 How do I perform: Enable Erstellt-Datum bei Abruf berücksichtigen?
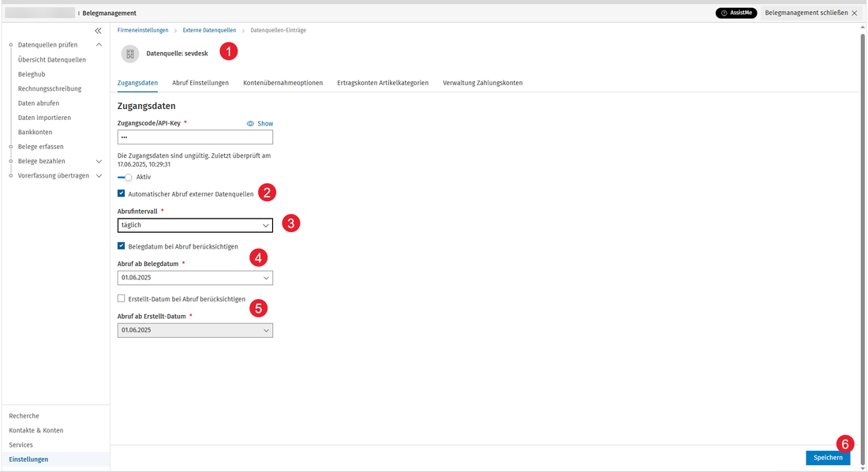tap(122, 298)
